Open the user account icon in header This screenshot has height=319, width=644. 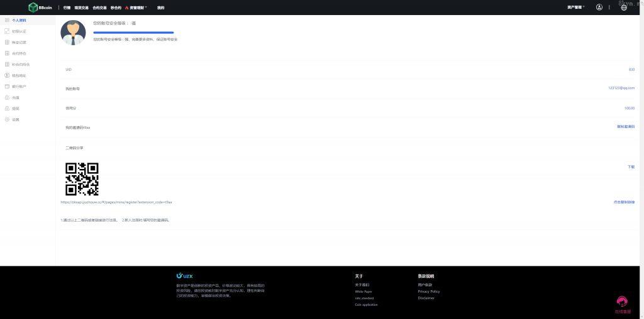pos(599,8)
